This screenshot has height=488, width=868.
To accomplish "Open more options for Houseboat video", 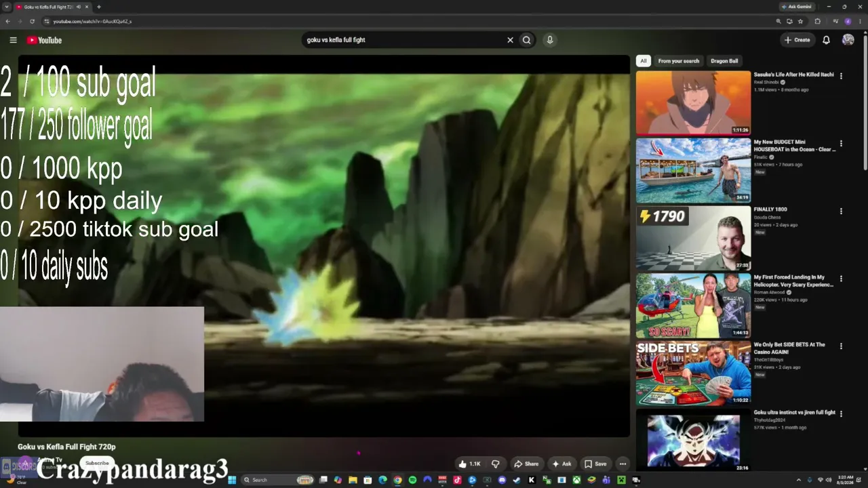I will [841, 144].
